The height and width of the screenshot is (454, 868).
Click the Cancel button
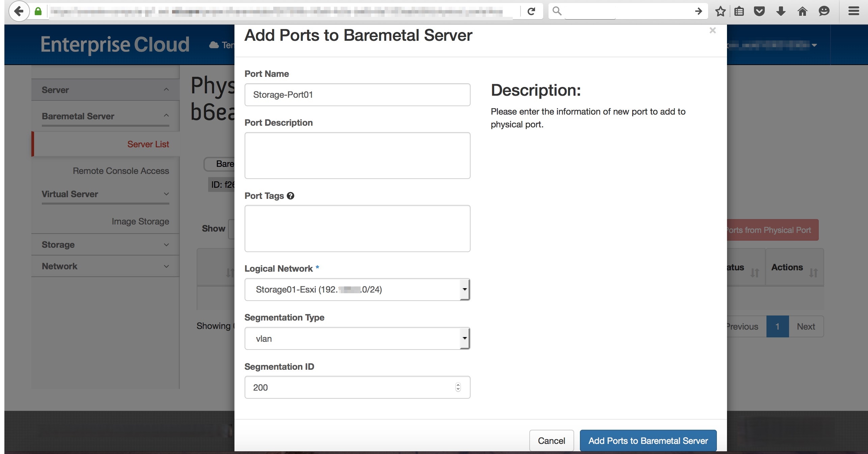click(551, 441)
